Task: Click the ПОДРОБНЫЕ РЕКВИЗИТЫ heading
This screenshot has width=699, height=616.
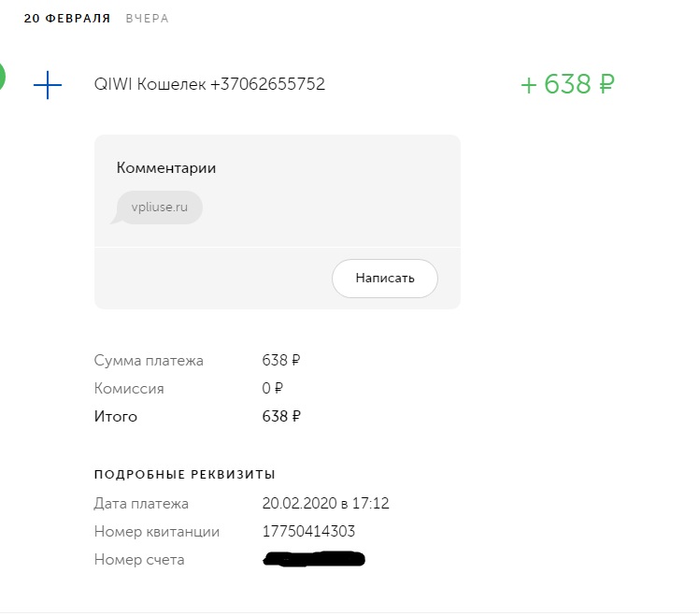Action: coord(184,474)
